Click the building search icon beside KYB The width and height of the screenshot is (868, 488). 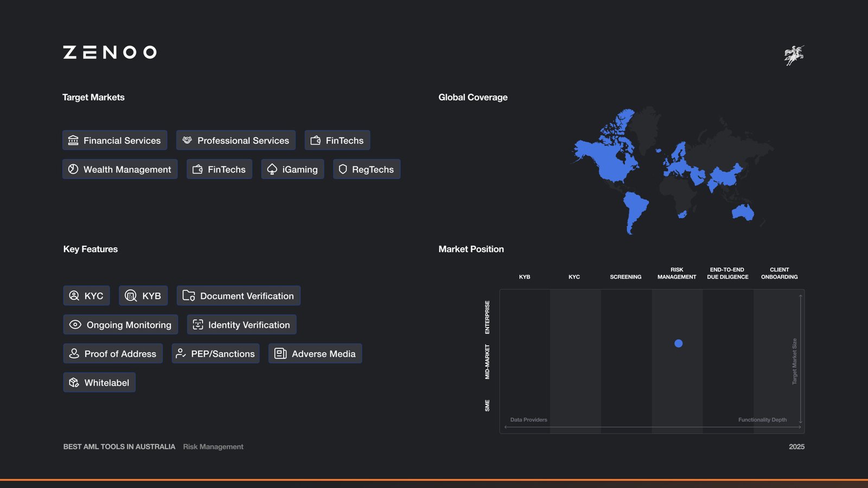coord(131,296)
